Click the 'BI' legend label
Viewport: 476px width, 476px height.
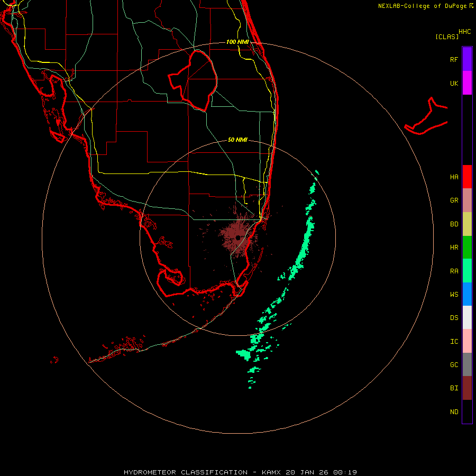click(454, 388)
